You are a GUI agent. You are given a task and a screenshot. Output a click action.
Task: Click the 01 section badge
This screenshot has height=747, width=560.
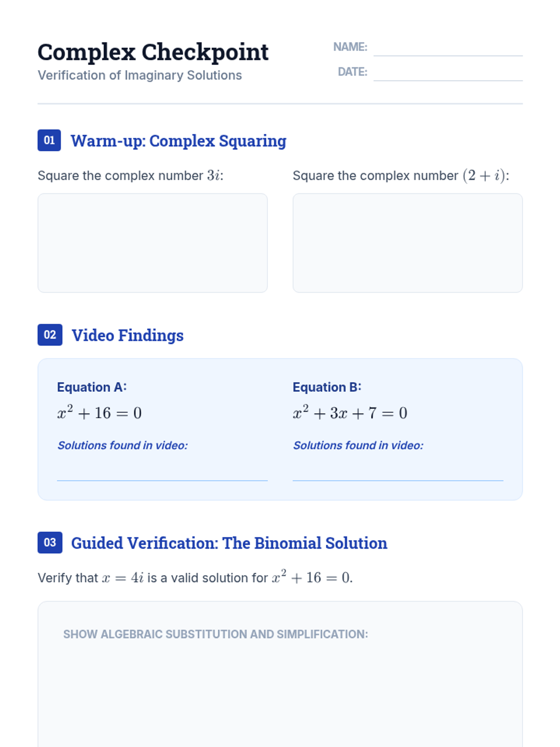click(x=49, y=140)
